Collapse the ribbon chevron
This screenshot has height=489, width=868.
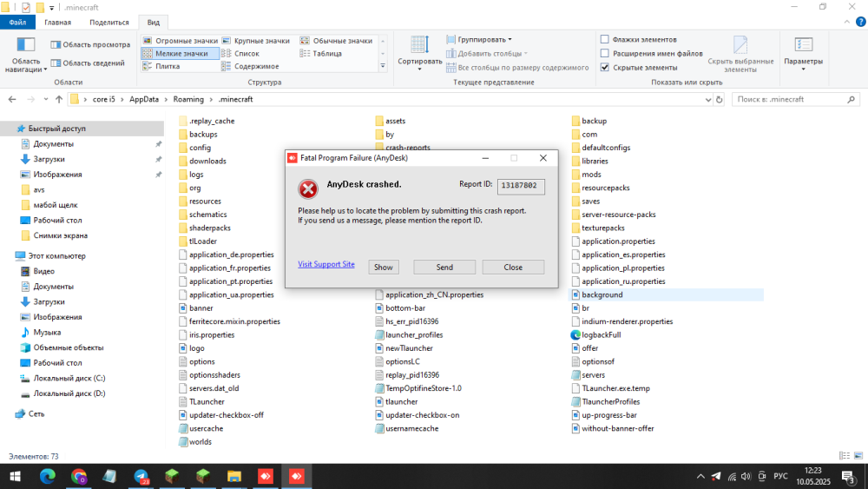point(846,23)
